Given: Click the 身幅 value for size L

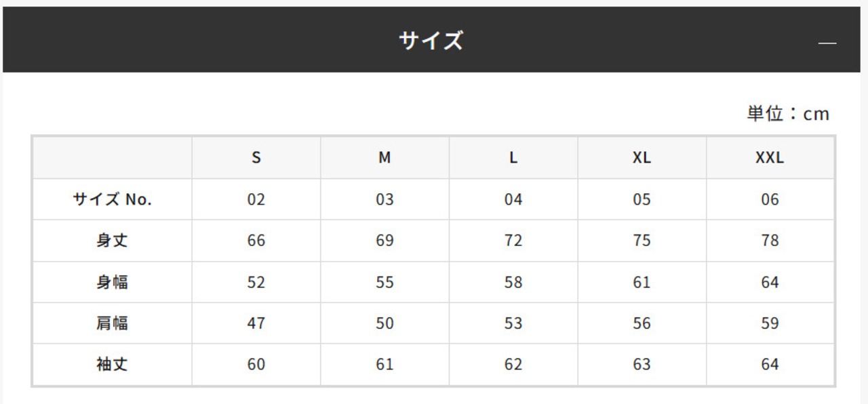Looking at the screenshot, I should (513, 282).
